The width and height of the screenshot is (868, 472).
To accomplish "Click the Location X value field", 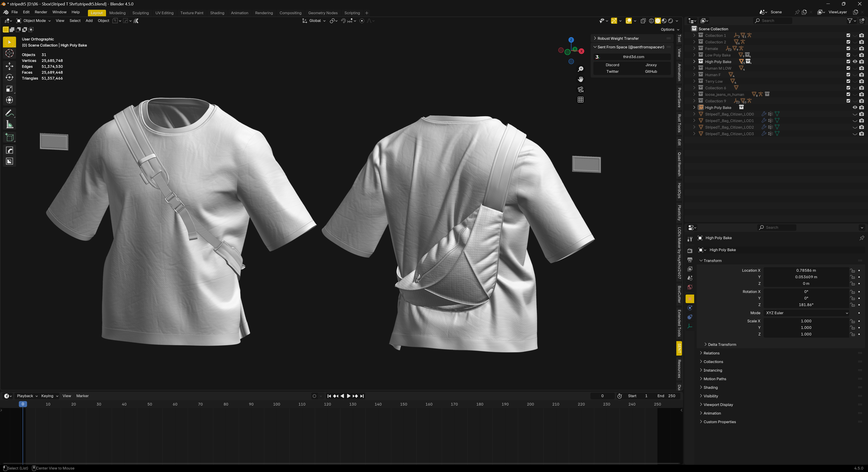I will pos(806,271).
